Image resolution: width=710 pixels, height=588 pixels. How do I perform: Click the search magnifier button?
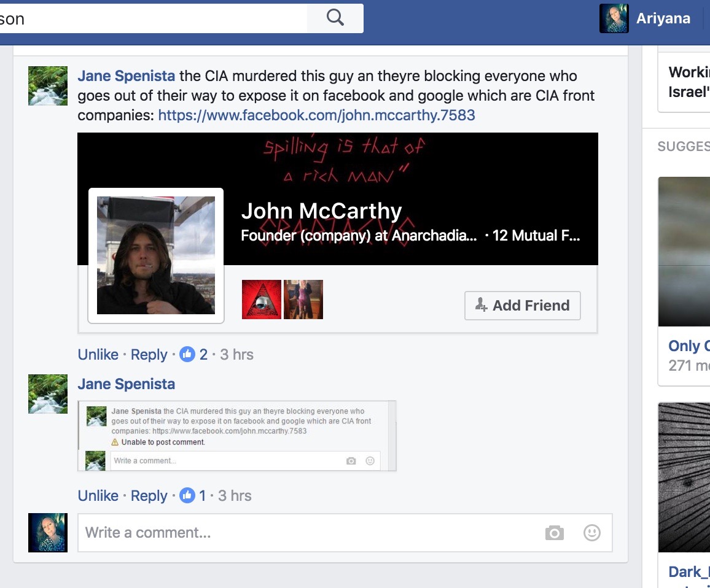(x=335, y=18)
